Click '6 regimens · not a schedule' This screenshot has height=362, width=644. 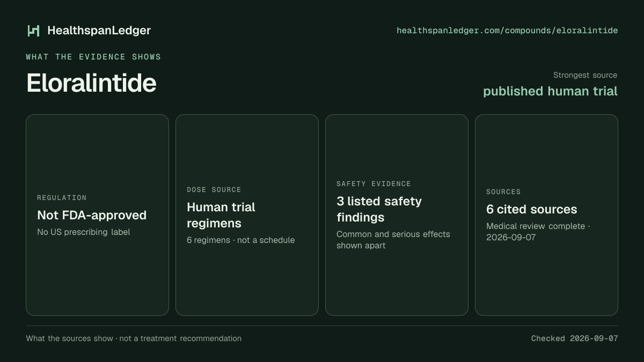coord(241,240)
